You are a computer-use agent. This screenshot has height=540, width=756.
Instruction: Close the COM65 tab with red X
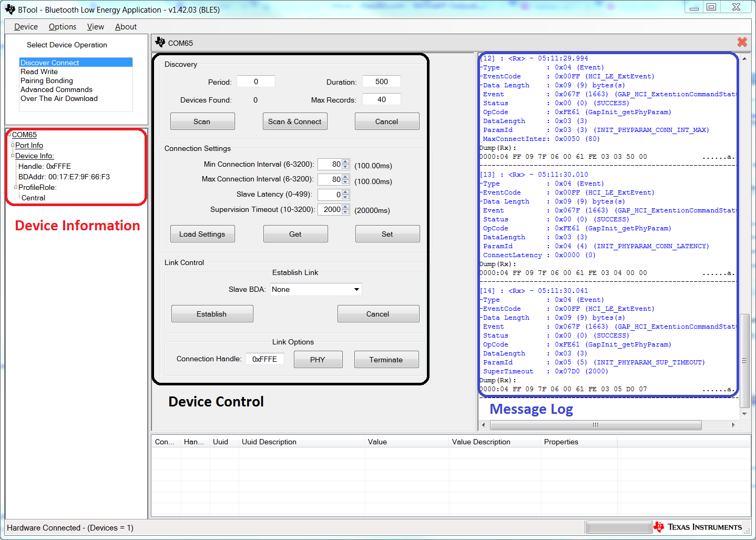click(742, 43)
